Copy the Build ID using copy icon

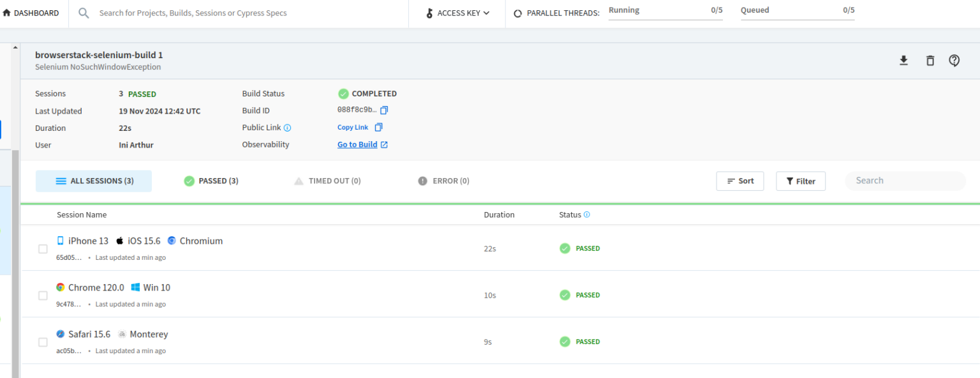tap(385, 110)
